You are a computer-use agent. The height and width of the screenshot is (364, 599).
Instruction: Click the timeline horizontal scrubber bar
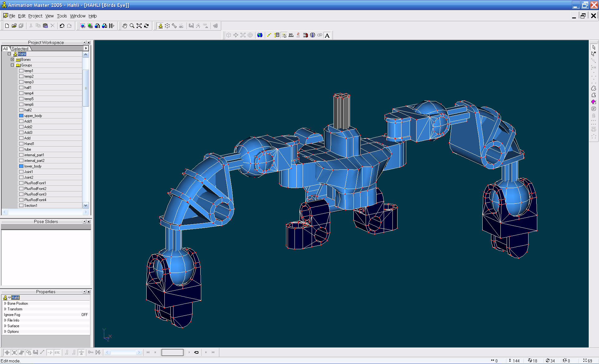[123, 352]
